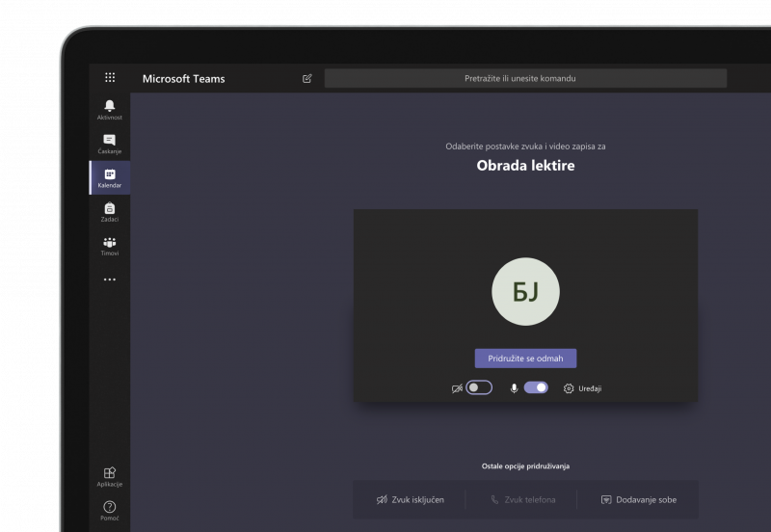Click the БЈ avatar circle
771x532 pixels.
tap(525, 292)
